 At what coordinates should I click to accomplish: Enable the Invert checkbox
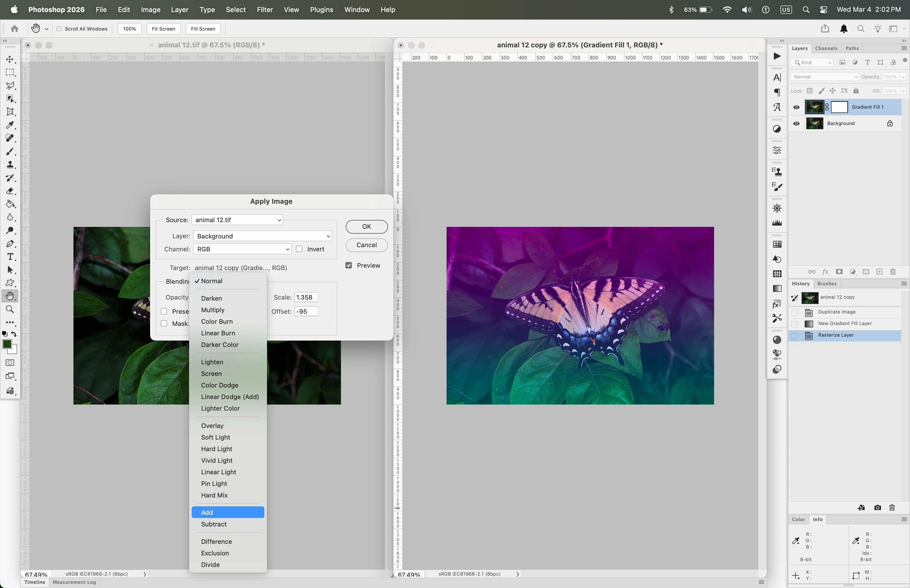click(x=299, y=249)
